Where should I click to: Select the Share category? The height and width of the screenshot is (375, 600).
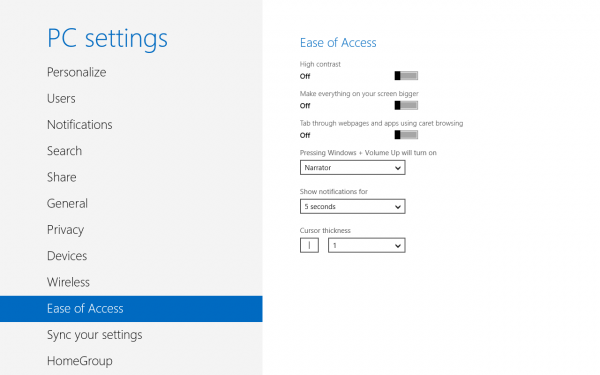62,177
